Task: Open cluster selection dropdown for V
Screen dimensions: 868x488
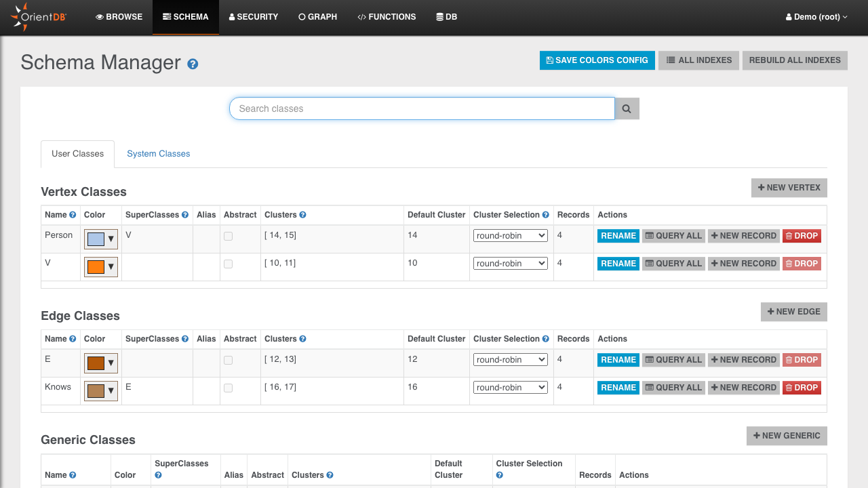Action: 511,264
